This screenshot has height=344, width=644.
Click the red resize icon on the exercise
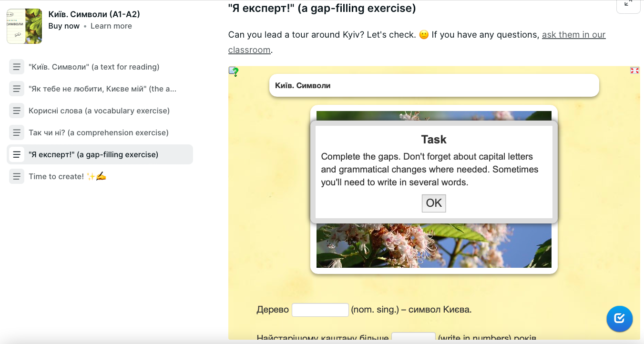(x=634, y=70)
